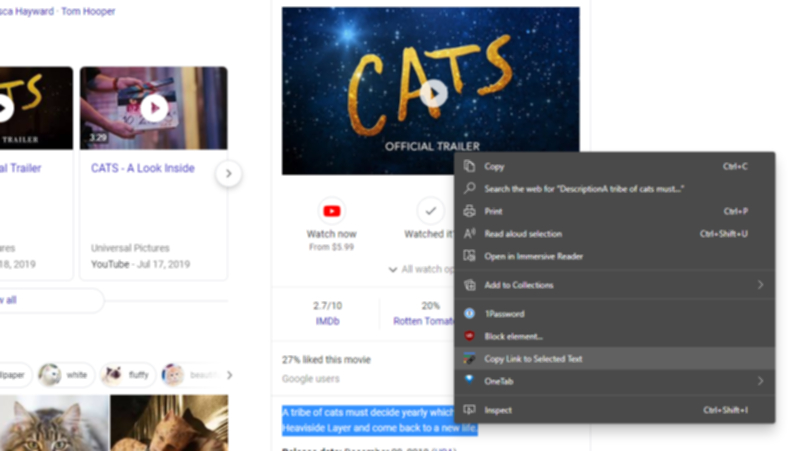Click the 1Password icon
This screenshot has height=451, width=800.
[469, 313]
